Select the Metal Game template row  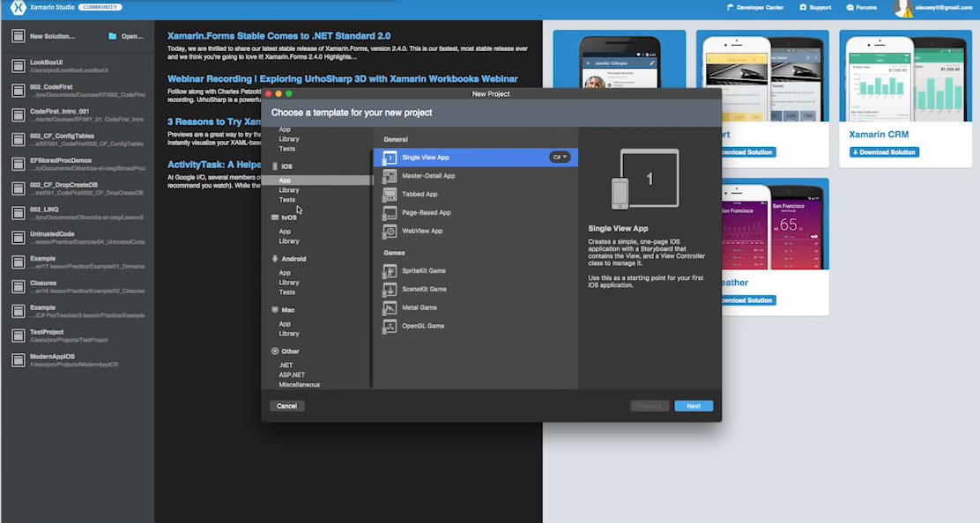pos(476,307)
